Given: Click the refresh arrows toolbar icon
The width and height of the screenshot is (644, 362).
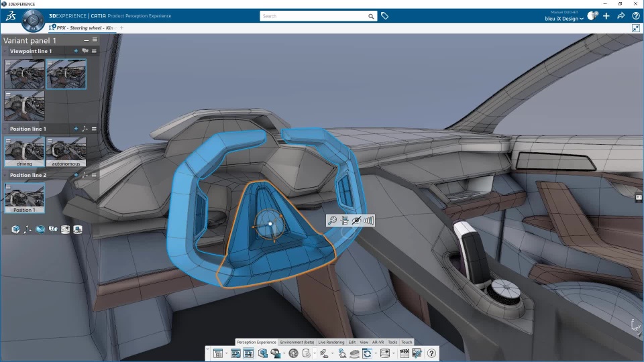Looking at the screenshot, I should tap(367, 353).
